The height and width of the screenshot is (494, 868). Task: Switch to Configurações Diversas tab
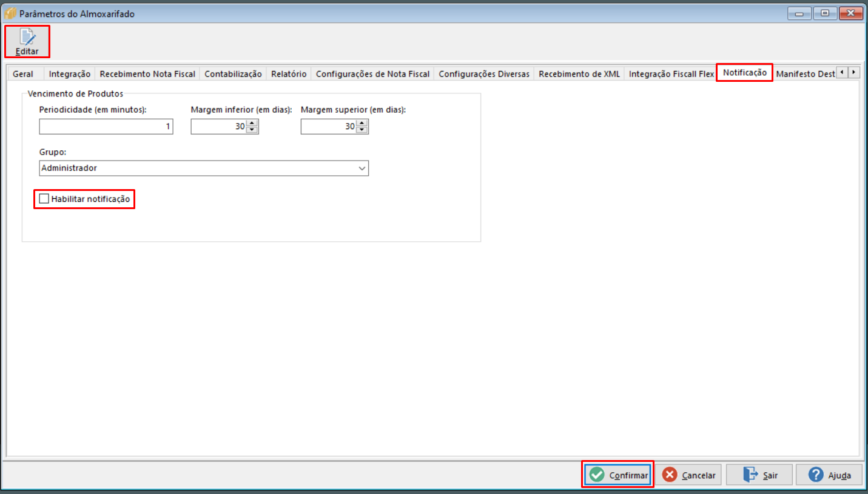484,74
